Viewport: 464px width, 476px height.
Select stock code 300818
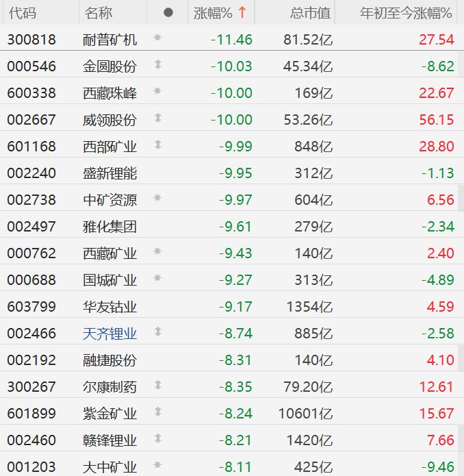(x=31, y=40)
